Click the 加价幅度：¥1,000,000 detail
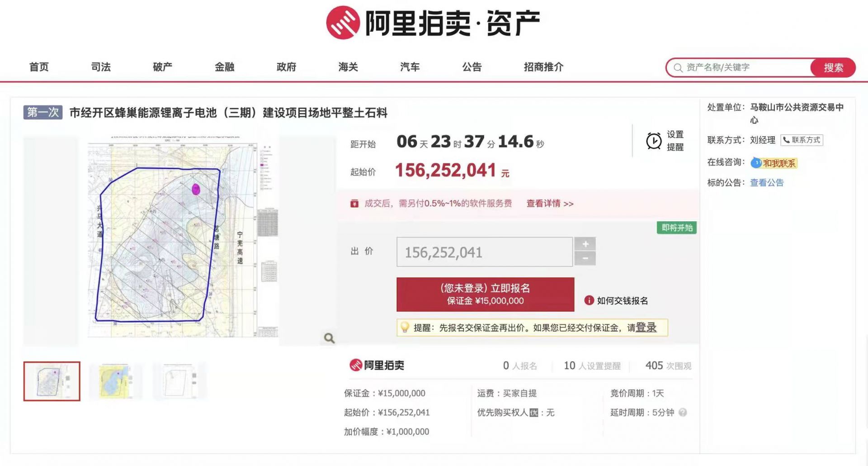Image resolution: width=868 pixels, height=466 pixels. tap(387, 432)
